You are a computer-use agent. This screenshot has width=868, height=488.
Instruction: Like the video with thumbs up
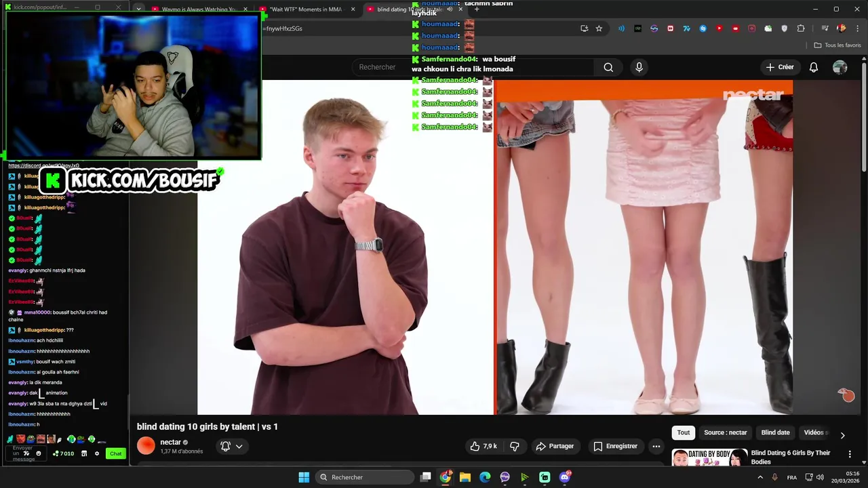(x=484, y=446)
